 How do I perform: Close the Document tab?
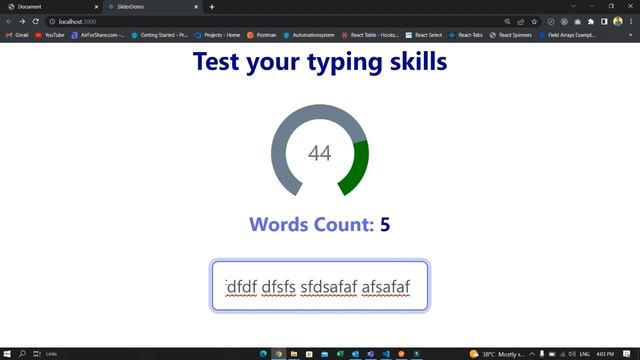[x=96, y=7]
